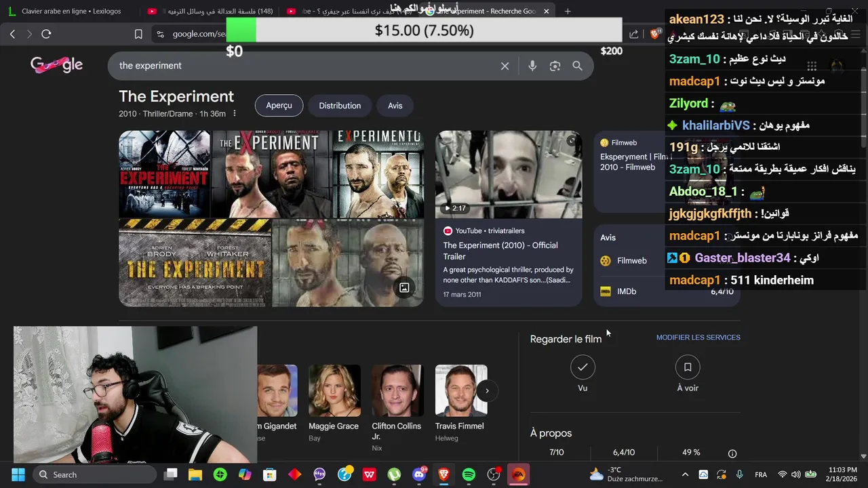
Task: Click the Brave shields lion icon
Action: point(655,33)
